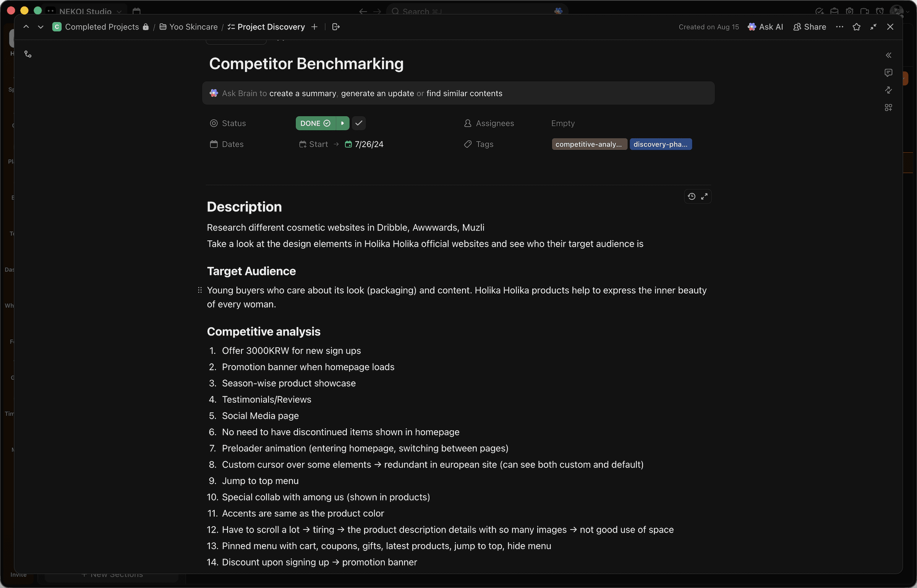Select the discovery-phase tag
The width and height of the screenshot is (917, 588).
661,144
